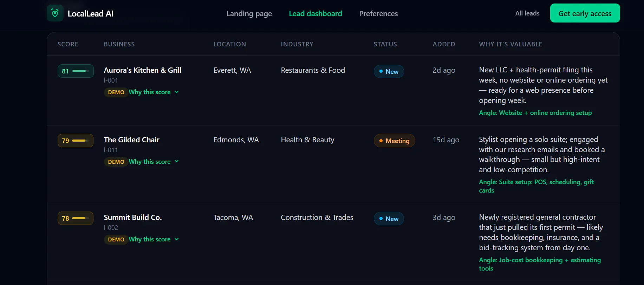The image size is (644, 285).
Task: Click the Angle: Website + online ordering setup text
Action: (x=535, y=113)
